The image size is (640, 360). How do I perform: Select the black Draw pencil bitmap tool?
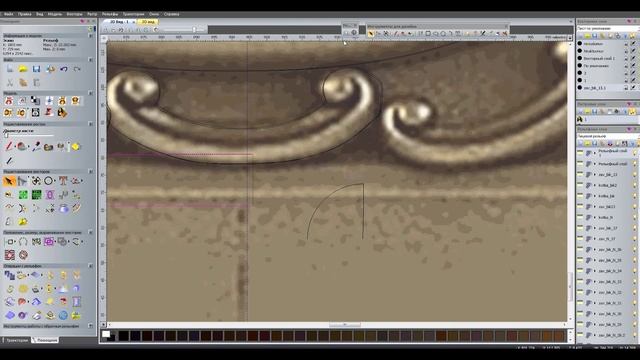(9, 160)
